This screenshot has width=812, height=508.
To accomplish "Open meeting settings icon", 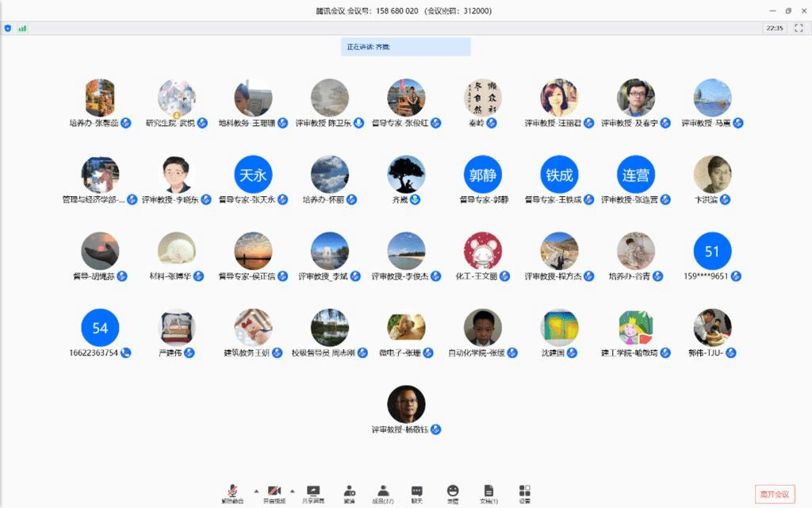I will tap(525, 493).
